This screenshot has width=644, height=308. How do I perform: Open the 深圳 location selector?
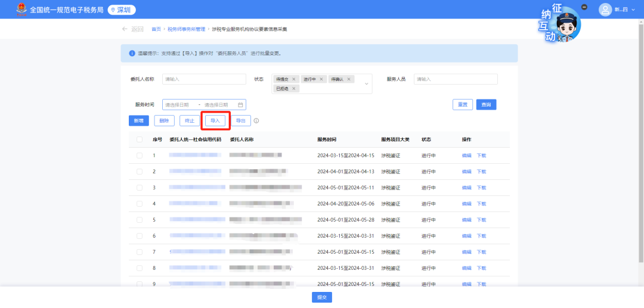(122, 10)
